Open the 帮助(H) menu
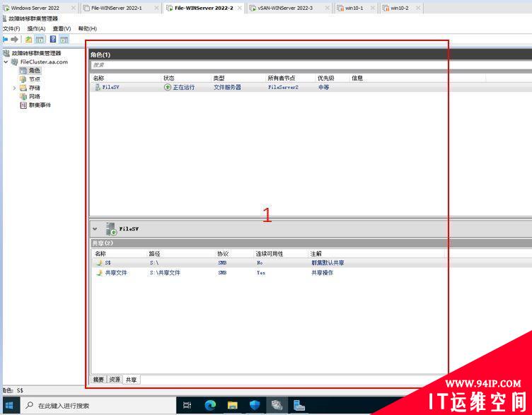This screenshot has width=532, height=415. (x=88, y=28)
